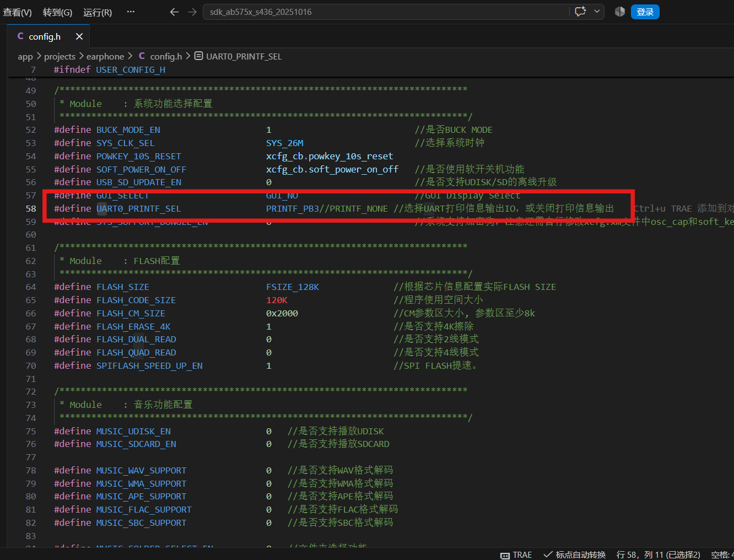
Task: Click line number 64
Action: click(31, 287)
